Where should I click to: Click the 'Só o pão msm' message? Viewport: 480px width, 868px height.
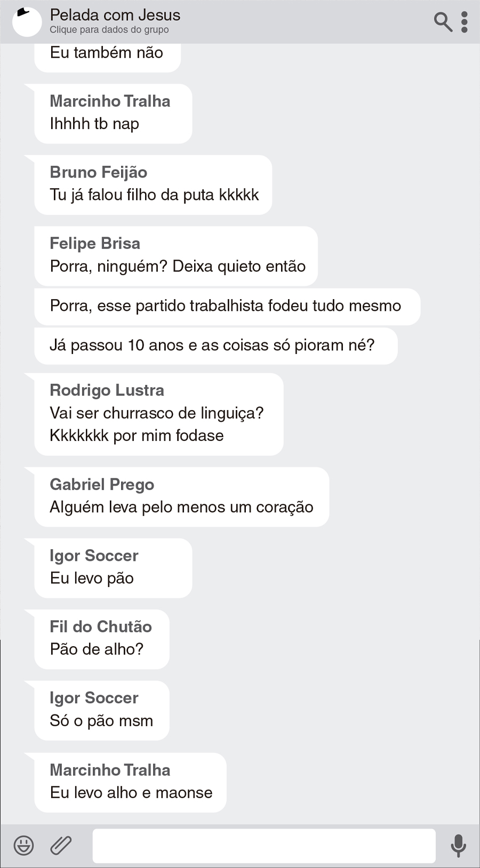[x=101, y=721]
